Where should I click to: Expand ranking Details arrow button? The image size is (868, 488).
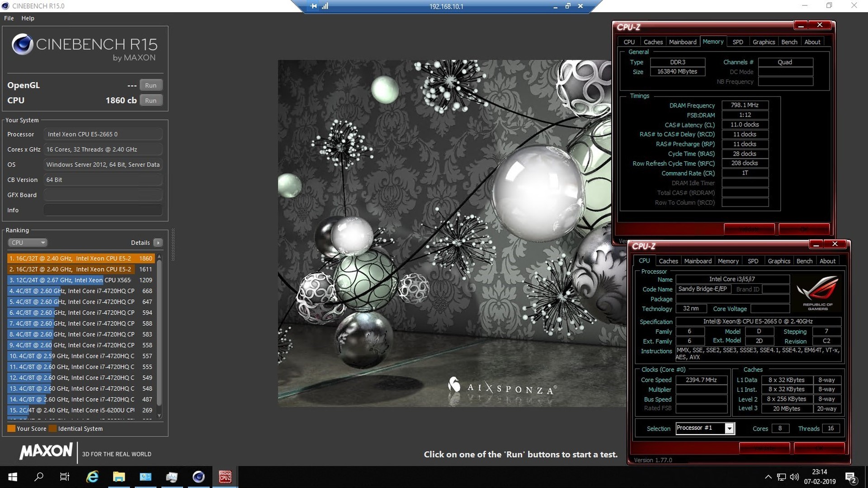[x=158, y=243]
